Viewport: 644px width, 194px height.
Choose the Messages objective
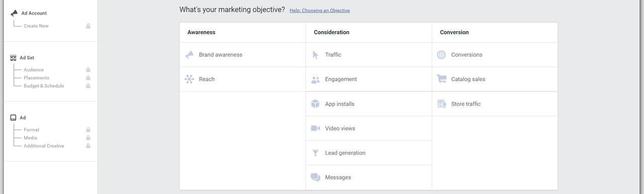369,177
